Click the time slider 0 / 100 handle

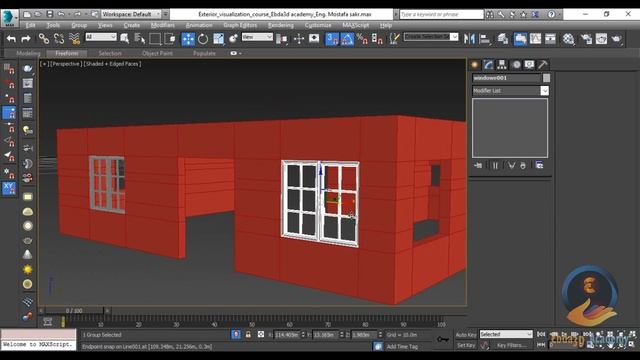tap(74, 311)
